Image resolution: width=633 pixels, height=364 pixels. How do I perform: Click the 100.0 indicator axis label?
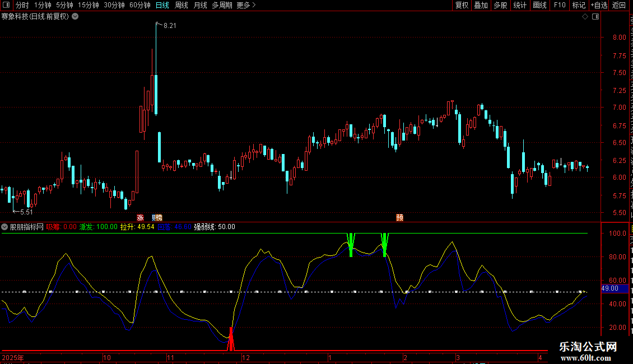pyautogui.click(x=617, y=234)
